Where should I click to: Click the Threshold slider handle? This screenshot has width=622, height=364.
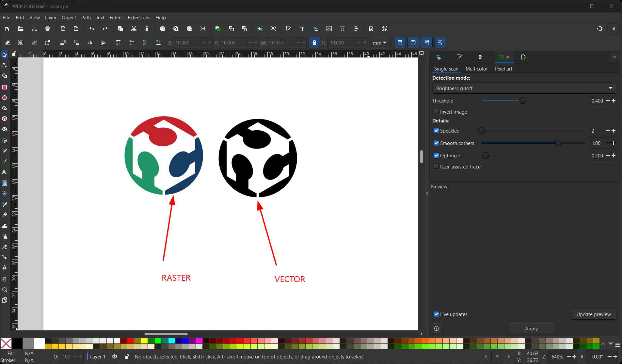[523, 101]
